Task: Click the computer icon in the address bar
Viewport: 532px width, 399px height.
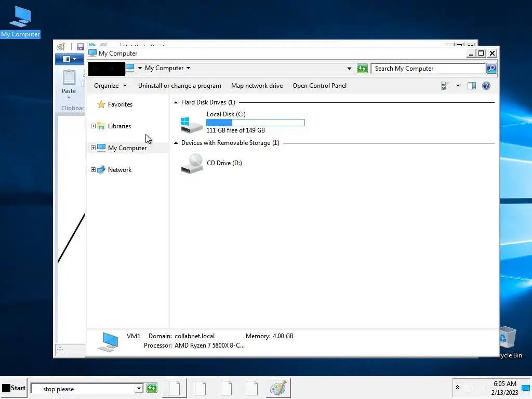Action: pos(130,68)
